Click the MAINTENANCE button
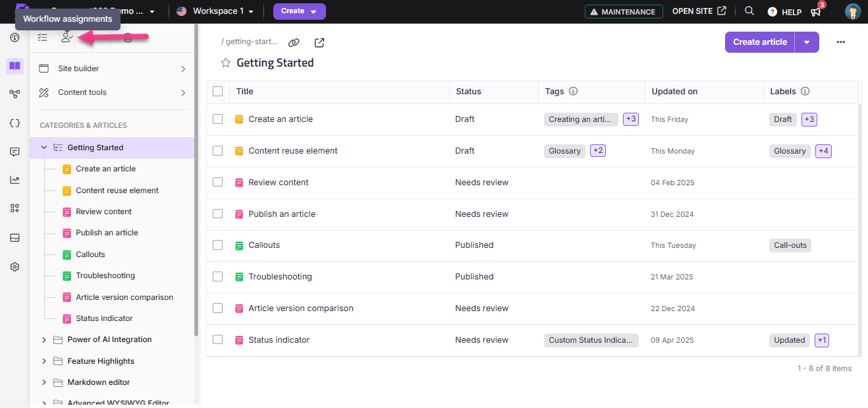 click(624, 11)
